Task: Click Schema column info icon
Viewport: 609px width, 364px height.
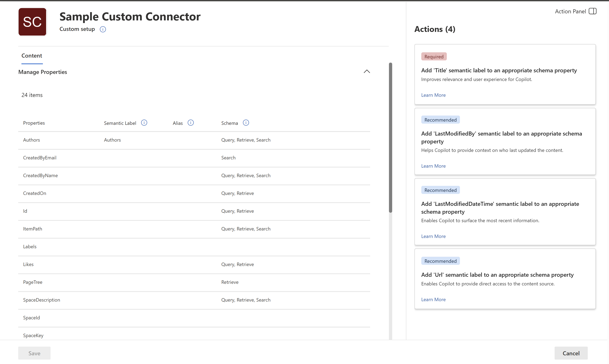Action: point(246,123)
